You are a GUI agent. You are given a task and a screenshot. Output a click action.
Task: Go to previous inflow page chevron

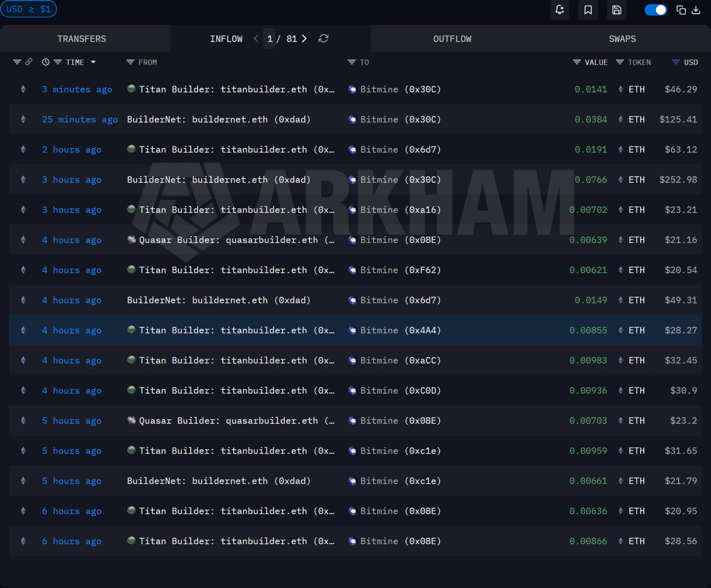coord(256,38)
